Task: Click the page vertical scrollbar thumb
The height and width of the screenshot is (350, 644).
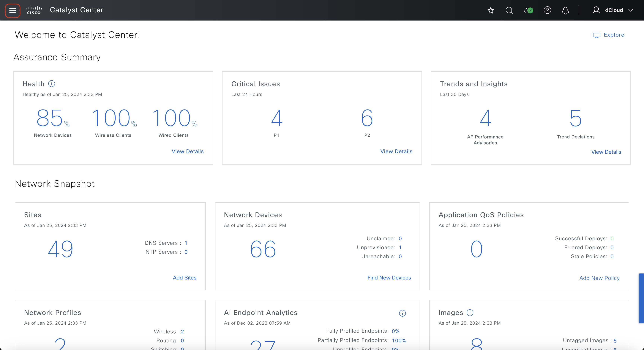Action: click(x=641, y=298)
